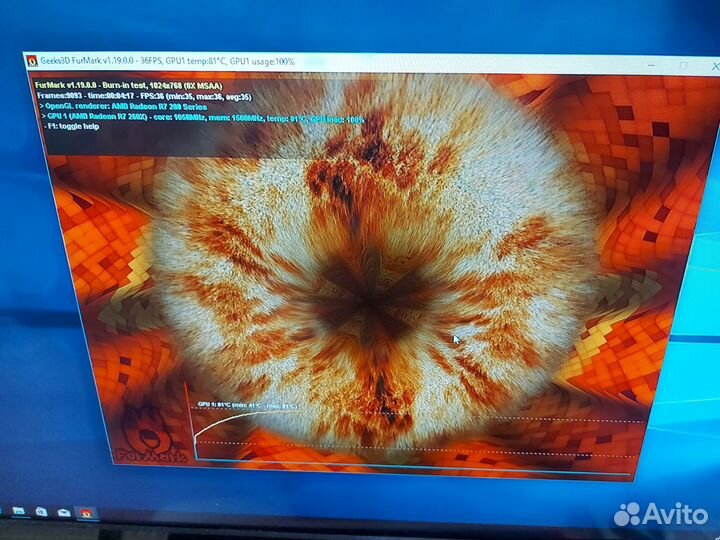Open the Mail app from the taskbar
720x540 pixels.
64,512
